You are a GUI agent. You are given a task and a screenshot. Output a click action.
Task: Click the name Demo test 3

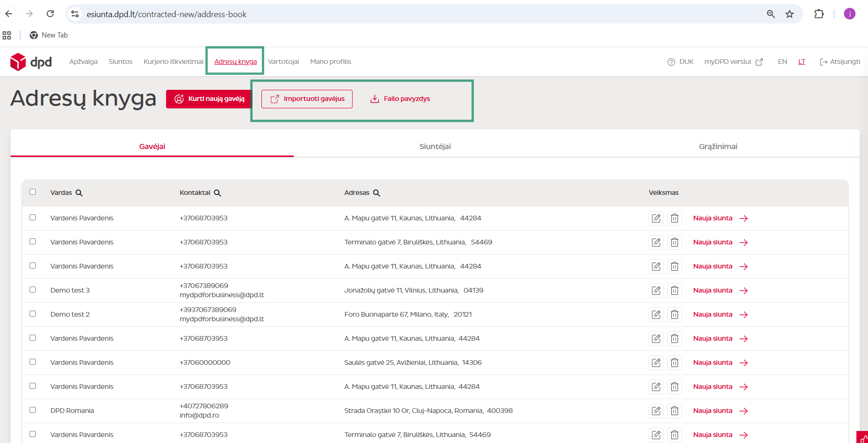pyautogui.click(x=70, y=290)
